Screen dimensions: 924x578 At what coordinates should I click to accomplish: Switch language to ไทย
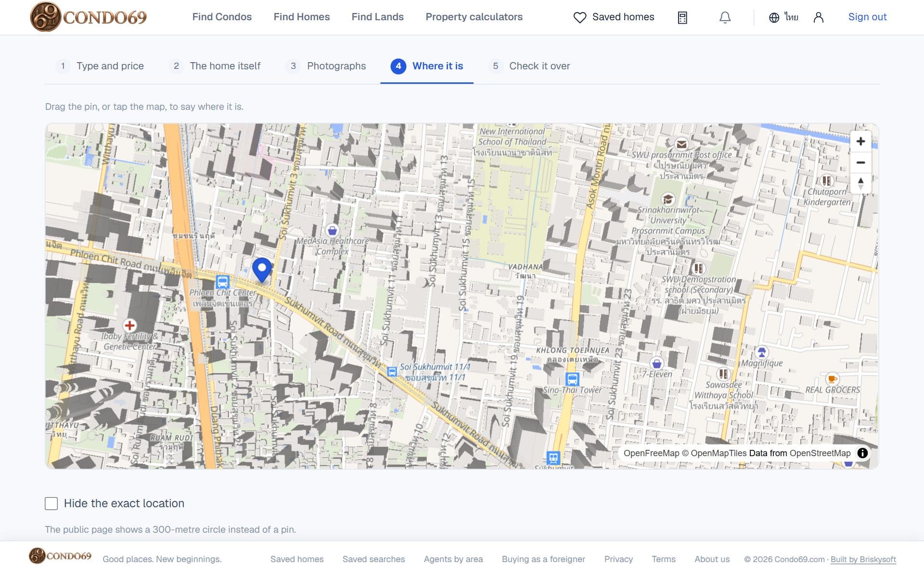784,17
